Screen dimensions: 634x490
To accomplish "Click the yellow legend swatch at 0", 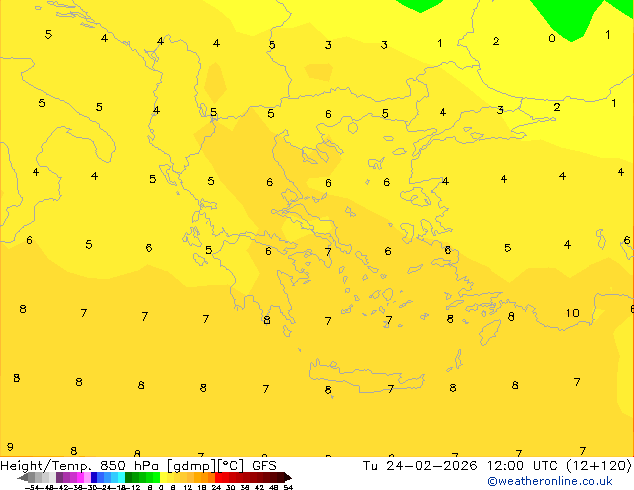I will tap(164, 477).
